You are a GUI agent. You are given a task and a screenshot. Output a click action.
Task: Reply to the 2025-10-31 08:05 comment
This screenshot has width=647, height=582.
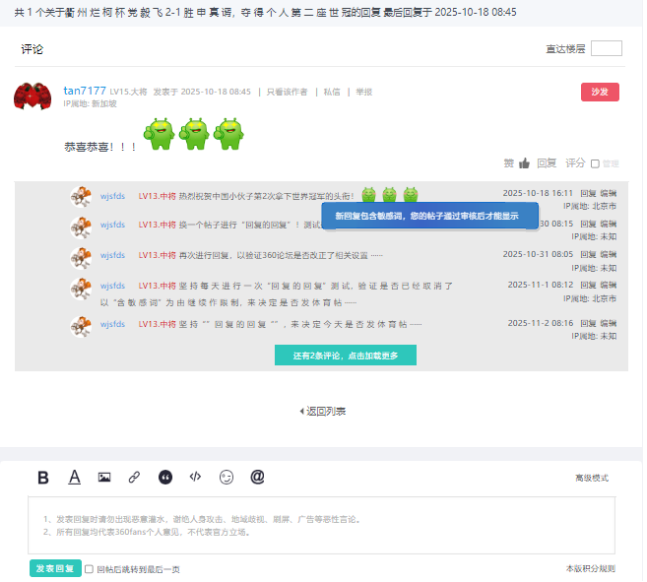588,254
